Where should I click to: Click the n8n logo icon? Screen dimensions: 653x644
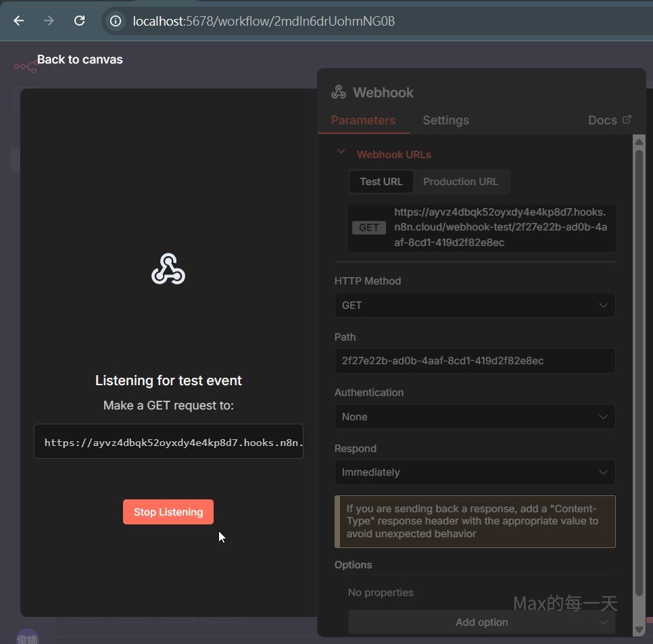coord(25,66)
